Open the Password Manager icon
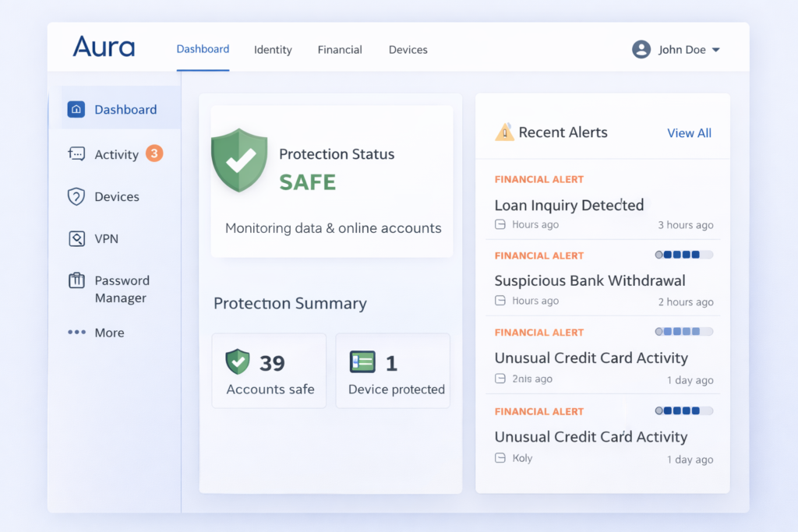Image resolution: width=798 pixels, height=532 pixels. click(x=76, y=280)
